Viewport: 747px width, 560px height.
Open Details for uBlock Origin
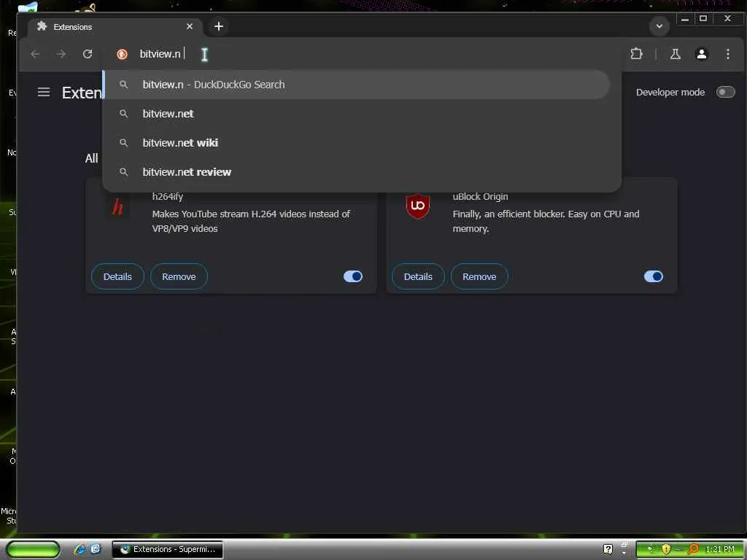click(418, 276)
